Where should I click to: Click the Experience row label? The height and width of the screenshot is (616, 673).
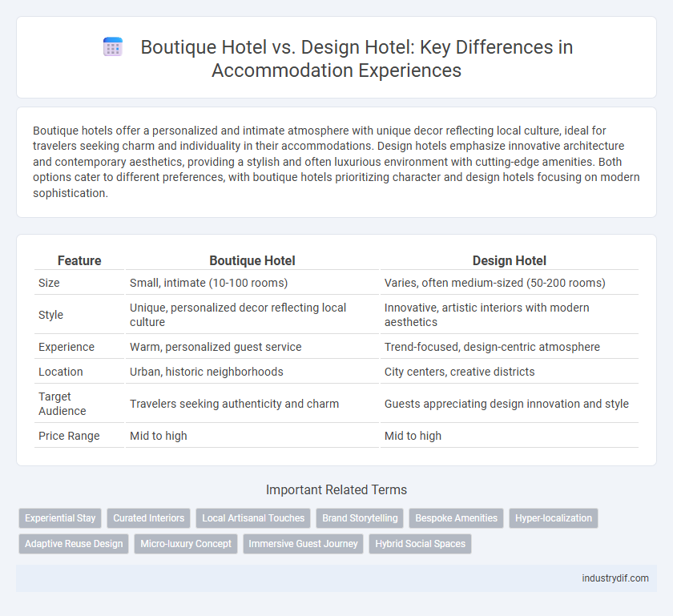pyautogui.click(x=66, y=347)
